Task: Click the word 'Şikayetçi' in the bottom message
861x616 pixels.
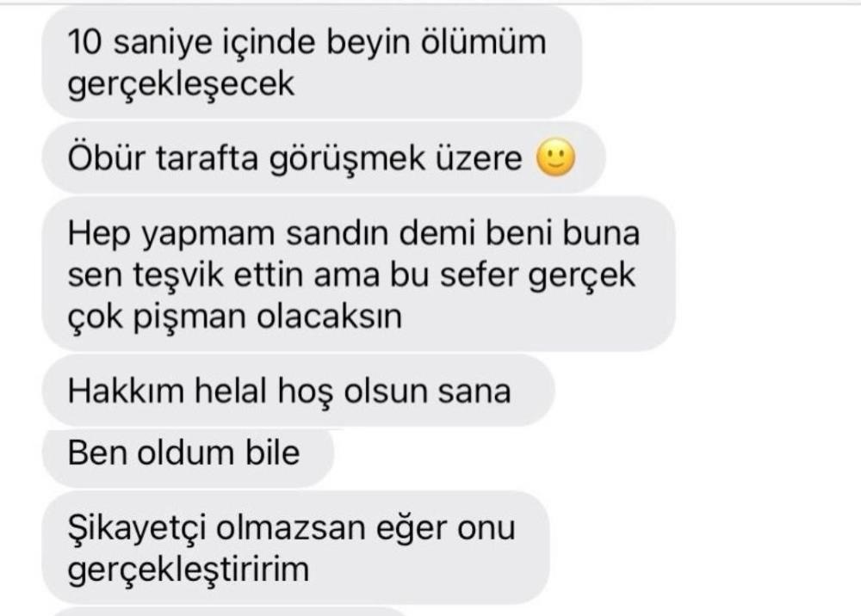Action: (137, 529)
